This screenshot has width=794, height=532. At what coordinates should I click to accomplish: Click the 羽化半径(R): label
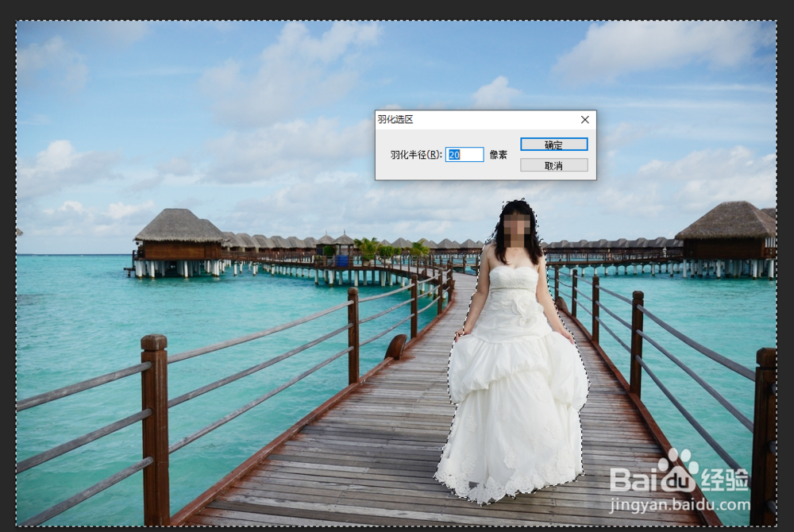click(416, 154)
